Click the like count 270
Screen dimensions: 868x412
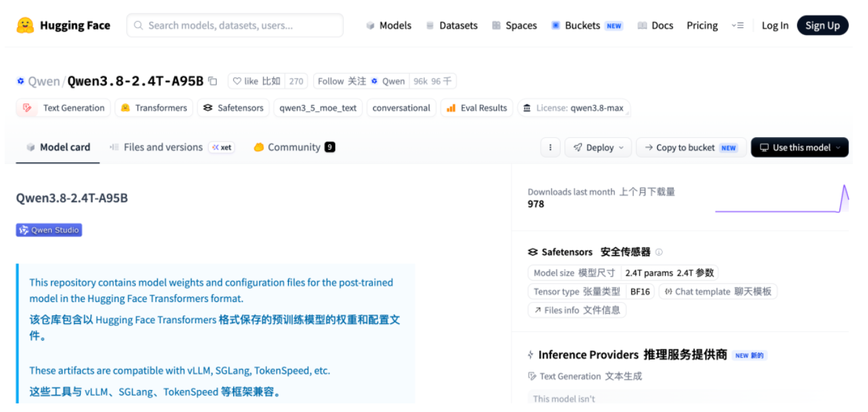pyautogui.click(x=296, y=81)
